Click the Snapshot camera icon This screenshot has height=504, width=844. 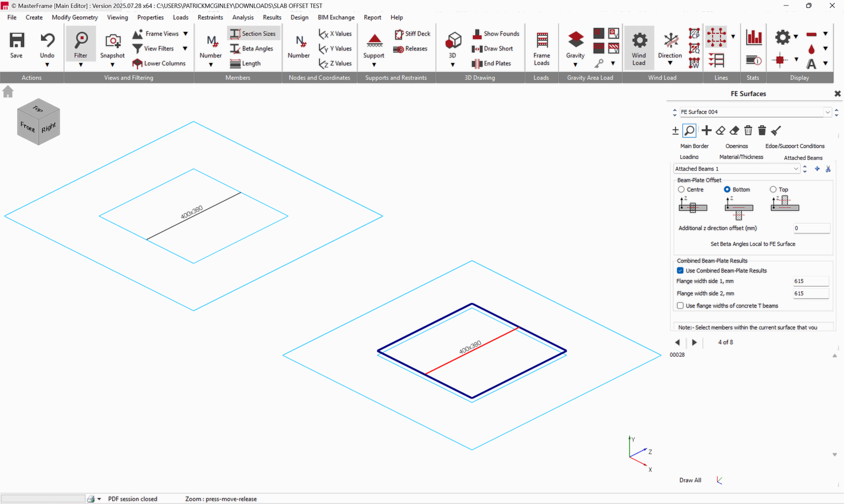tap(113, 41)
